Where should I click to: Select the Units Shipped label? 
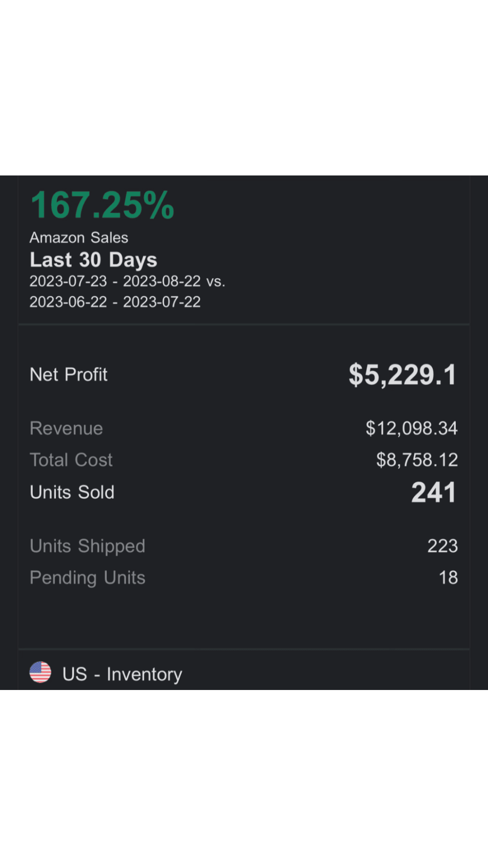pyautogui.click(x=88, y=546)
